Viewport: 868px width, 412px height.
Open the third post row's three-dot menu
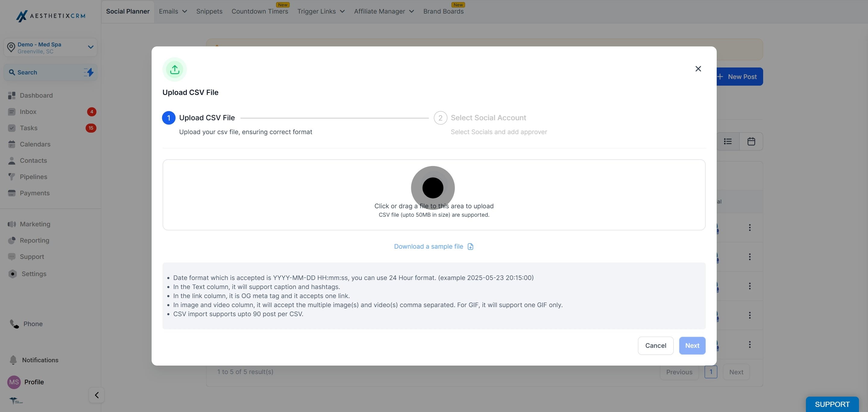(x=750, y=286)
